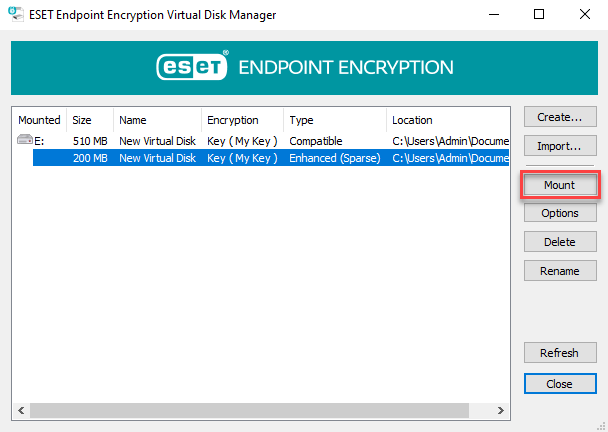Click the left arrow of horizontal scrollbar
Image resolution: width=608 pixels, height=432 pixels.
click(x=21, y=410)
